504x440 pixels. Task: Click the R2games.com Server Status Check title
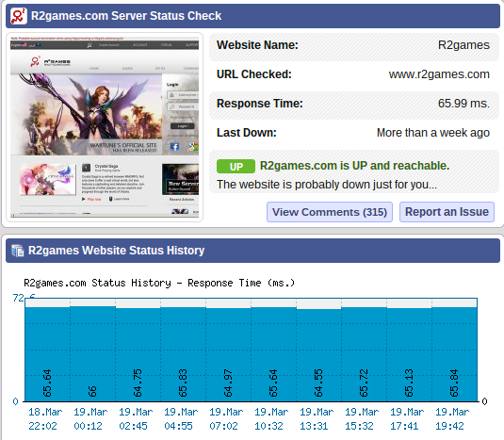pyautogui.click(x=126, y=16)
